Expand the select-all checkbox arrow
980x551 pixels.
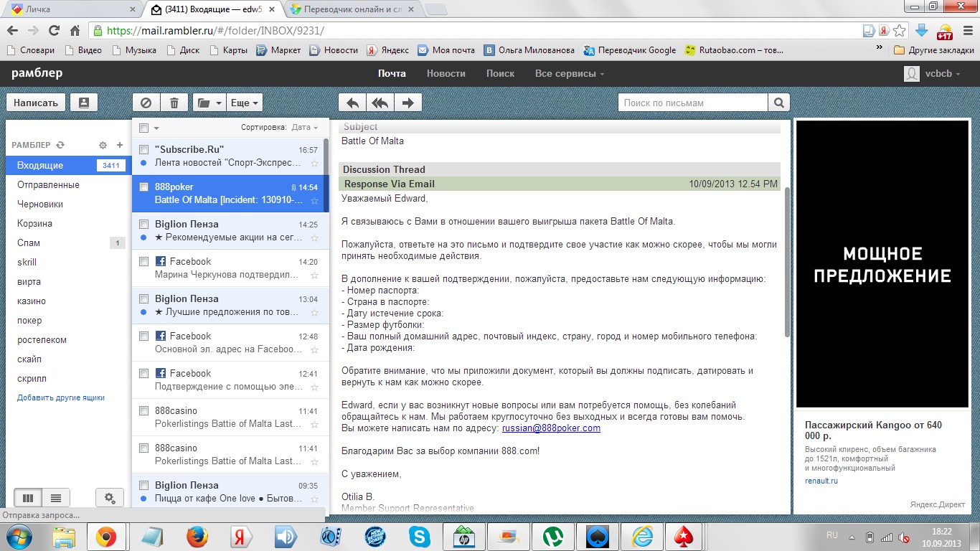tap(156, 128)
